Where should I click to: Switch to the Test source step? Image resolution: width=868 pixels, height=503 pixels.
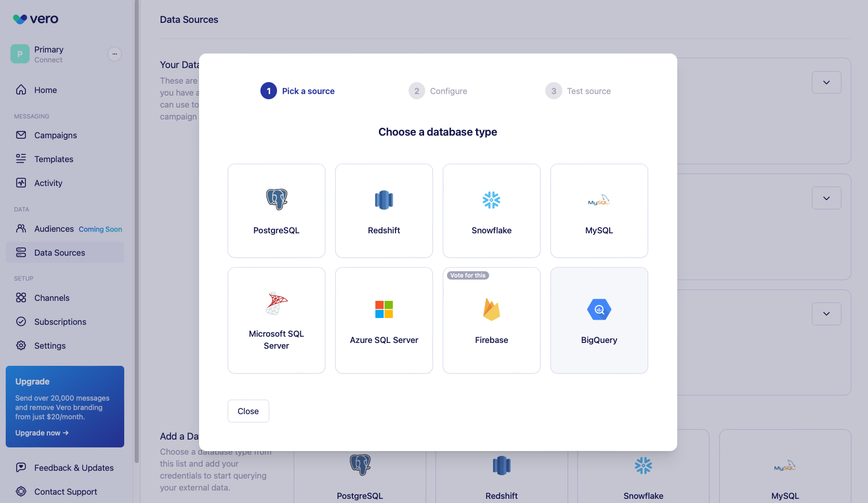(x=577, y=90)
